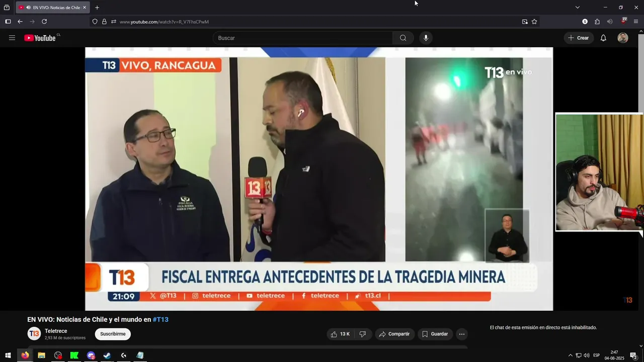Open the green K app in taskbar
Viewport: 644px width, 362px height.
[x=74, y=355]
